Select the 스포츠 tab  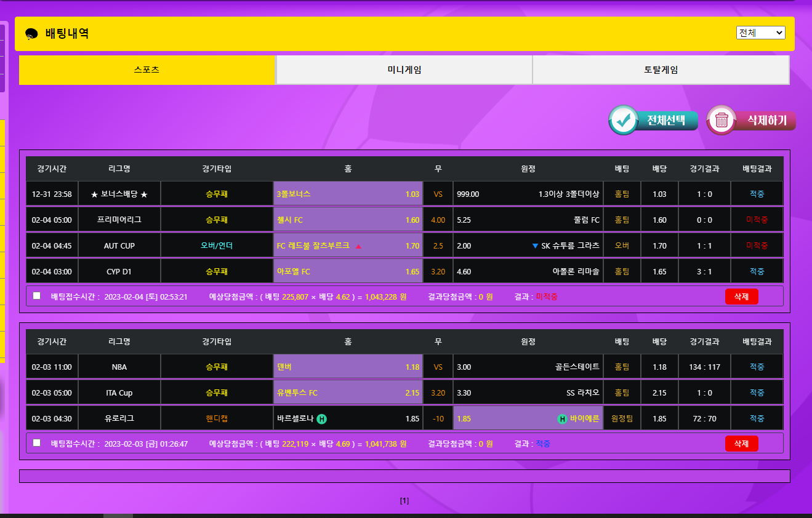click(147, 70)
